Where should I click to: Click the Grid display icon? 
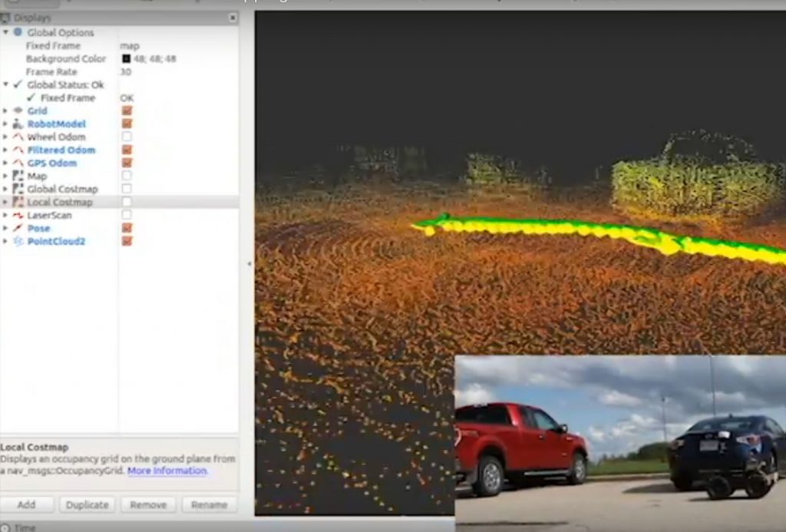(x=18, y=111)
